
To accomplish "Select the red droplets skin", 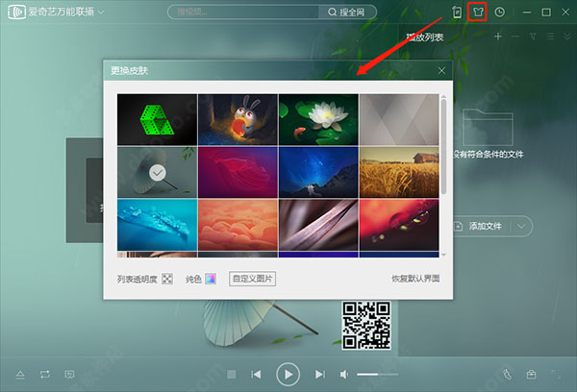I will [399, 225].
